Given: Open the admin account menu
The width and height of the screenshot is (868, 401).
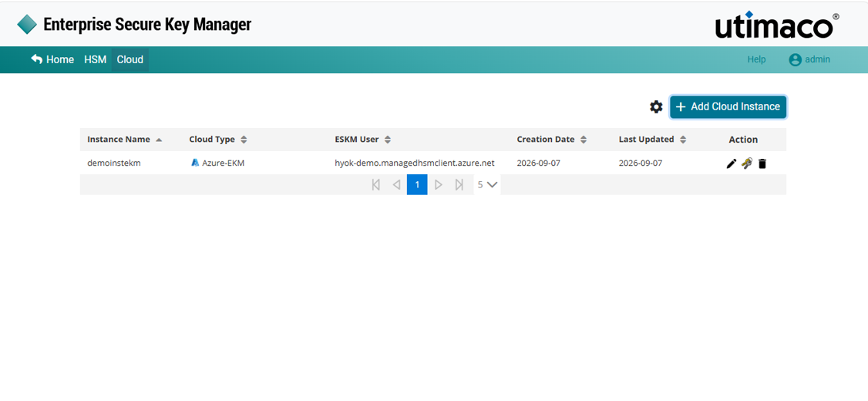Looking at the screenshot, I should pos(809,60).
